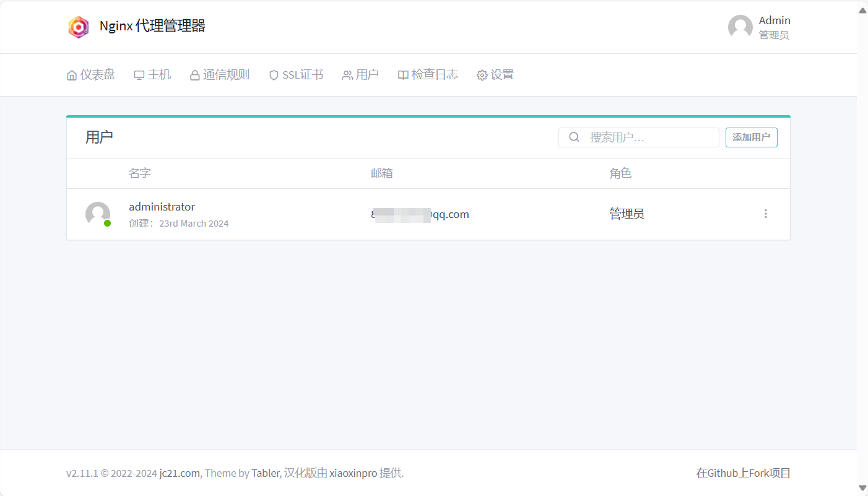
Task: Open the three-dot menu for administrator row
Action: (765, 214)
